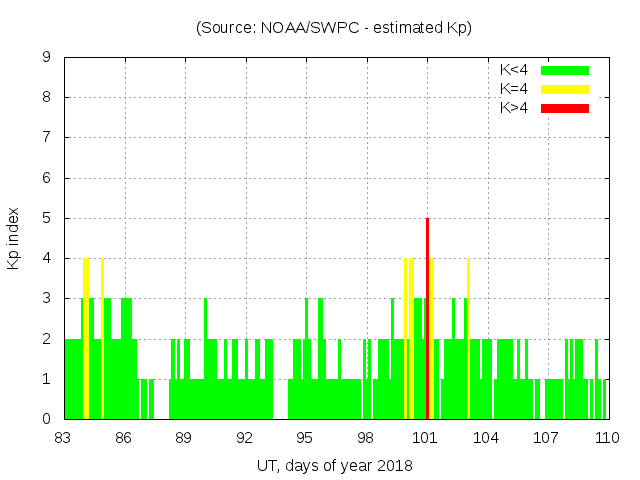Click the x-axis tick label 110
The height and width of the screenshot is (480, 640).
tap(607, 438)
